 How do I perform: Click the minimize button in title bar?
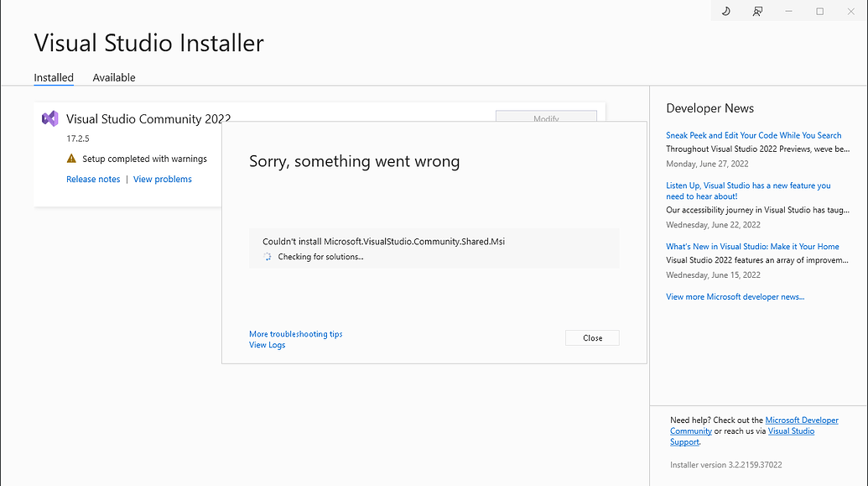point(787,11)
